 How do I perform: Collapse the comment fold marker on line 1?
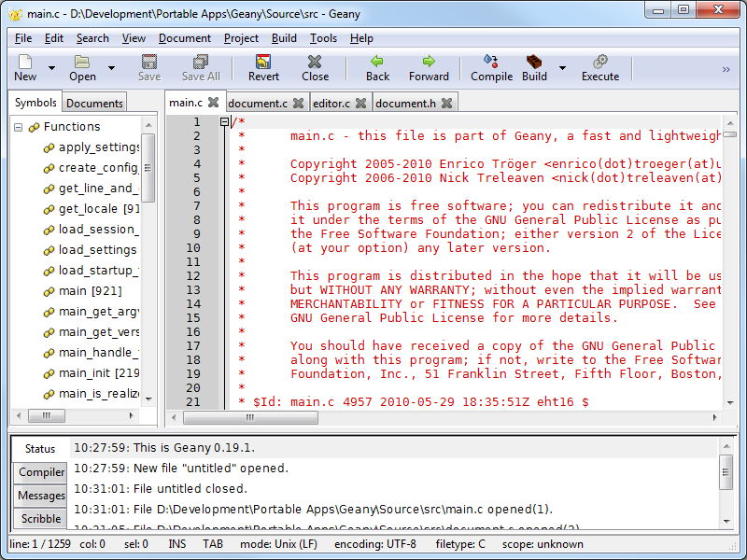(224, 122)
